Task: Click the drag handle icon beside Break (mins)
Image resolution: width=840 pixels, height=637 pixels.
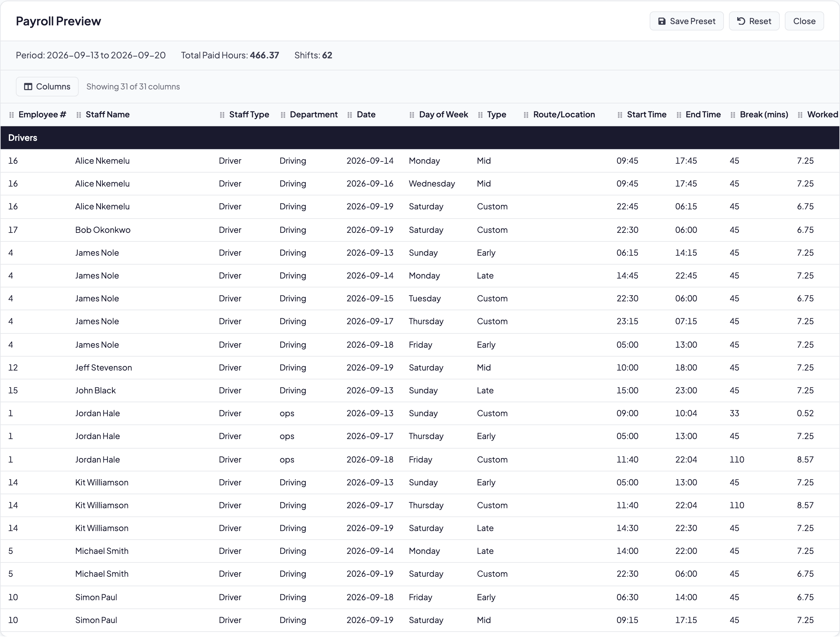Action: coord(733,115)
